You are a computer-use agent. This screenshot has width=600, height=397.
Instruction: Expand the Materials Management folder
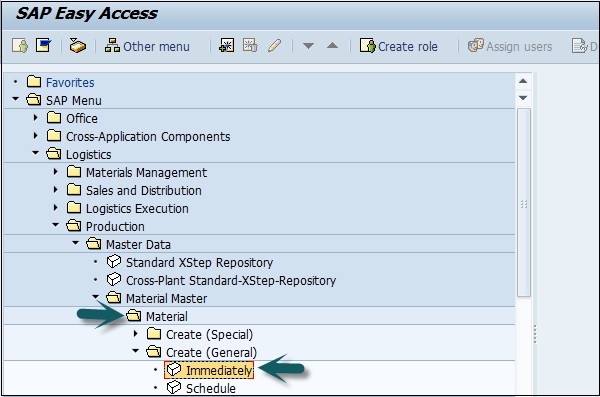(55, 172)
